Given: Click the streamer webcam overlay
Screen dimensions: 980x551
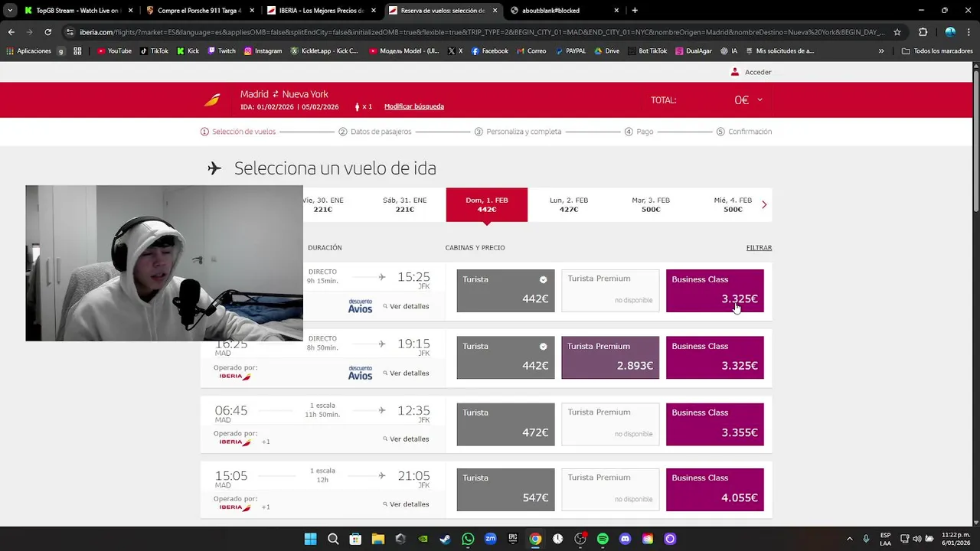Looking at the screenshot, I should (x=164, y=263).
